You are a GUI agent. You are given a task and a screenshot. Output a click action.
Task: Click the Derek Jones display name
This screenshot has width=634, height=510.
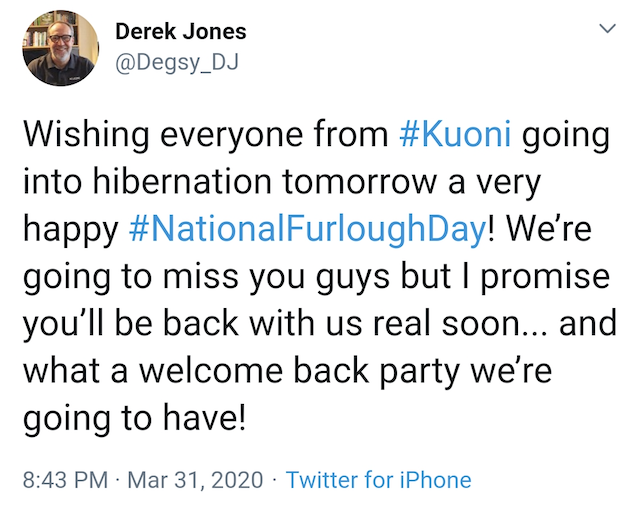[180, 31]
